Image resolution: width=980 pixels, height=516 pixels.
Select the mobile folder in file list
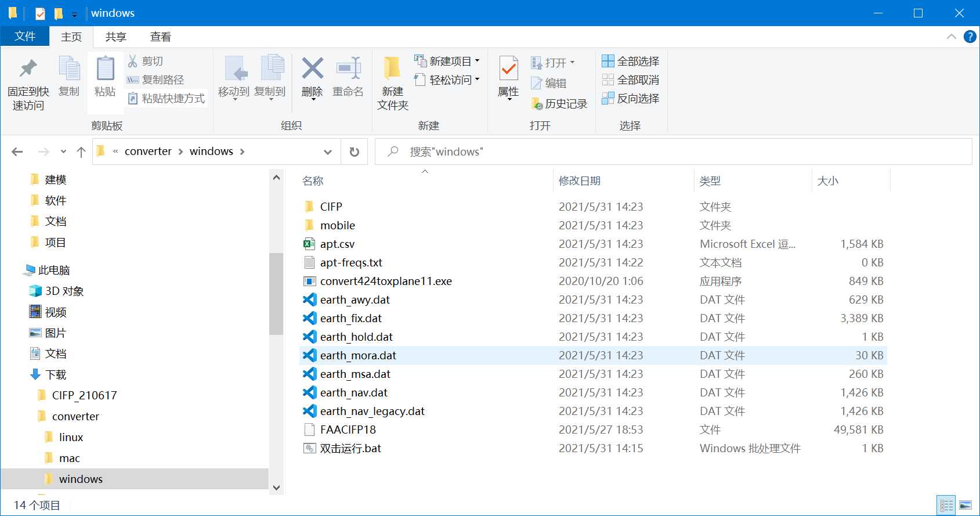pyautogui.click(x=337, y=225)
